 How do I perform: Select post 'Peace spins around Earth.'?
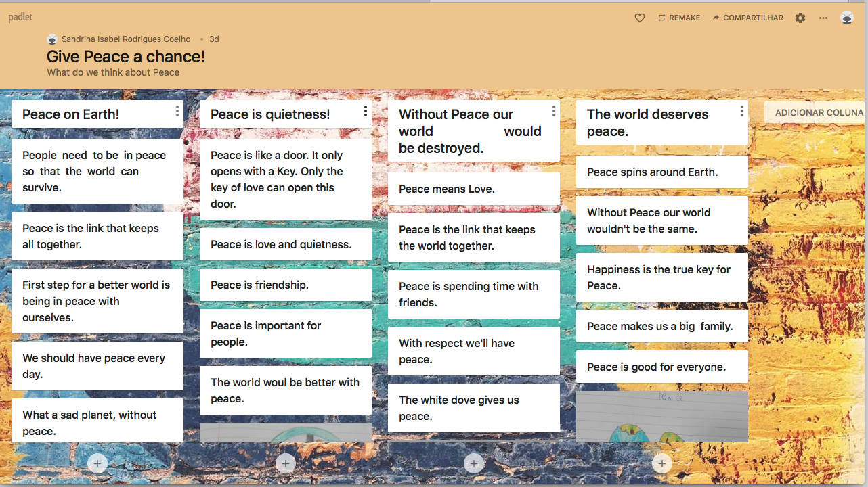(x=662, y=172)
